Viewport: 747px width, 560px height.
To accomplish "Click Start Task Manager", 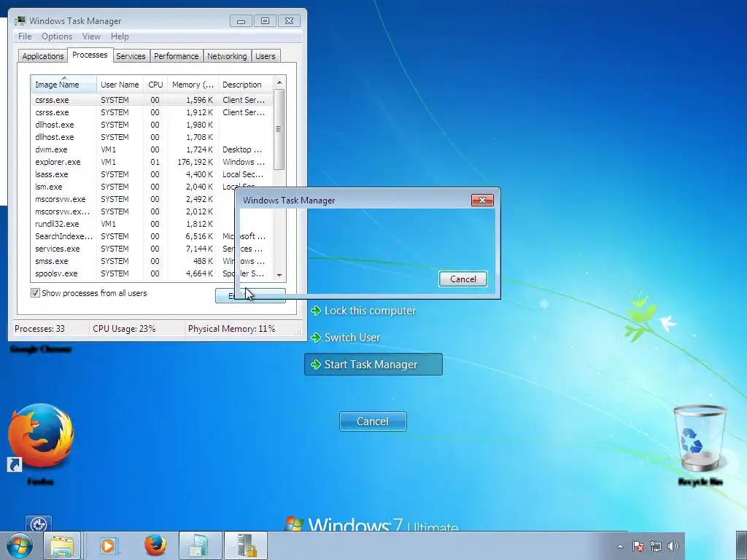I will (373, 365).
